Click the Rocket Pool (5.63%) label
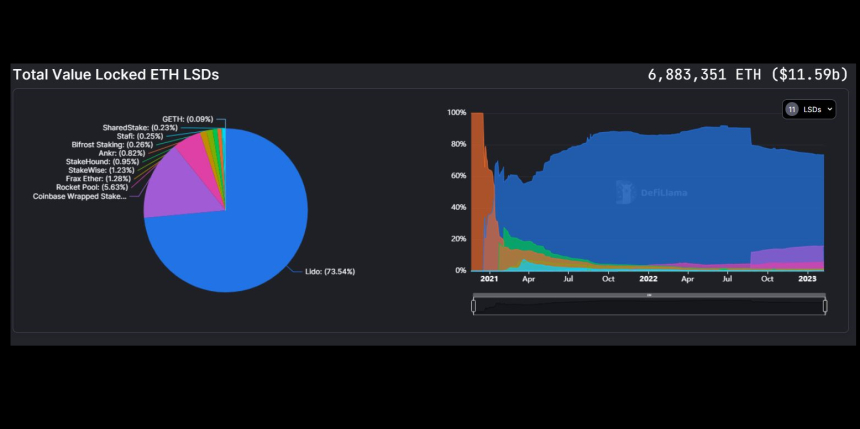Screen dimensions: 860x429 (92, 187)
